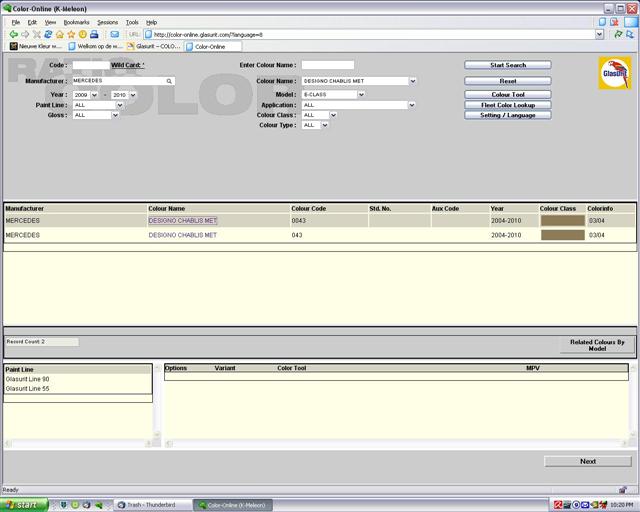The height and width of the screenshot is (512, 640).
Task: Open the Gloss dropdown
Action: [116, 116]
